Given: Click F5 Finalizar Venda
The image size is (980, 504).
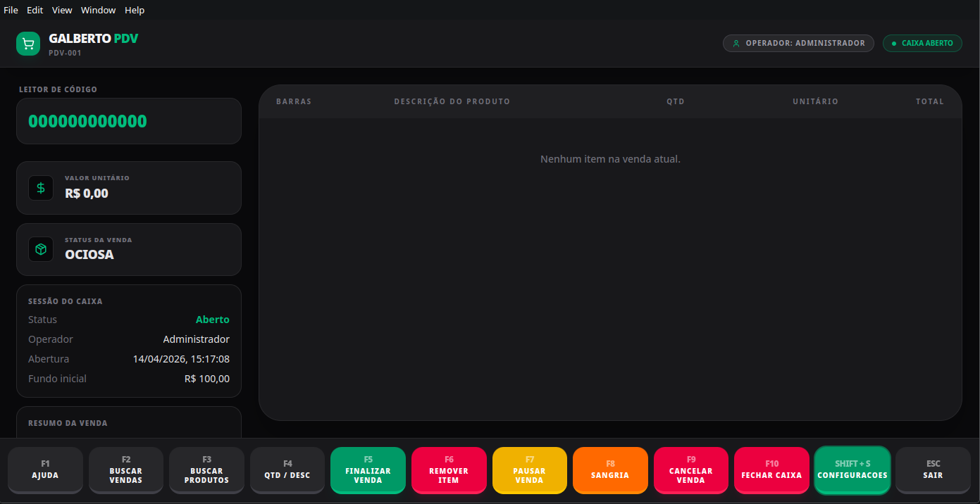Looking at the screenshot, I should point(368,470).
